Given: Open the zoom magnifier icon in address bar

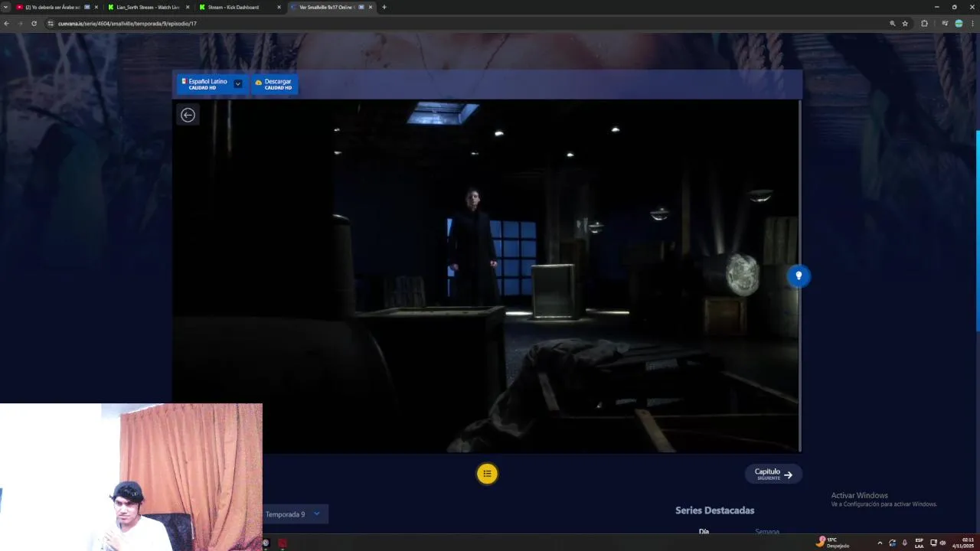Looking at the screenshot, I should pyautogui.click(x=892, y=24).
